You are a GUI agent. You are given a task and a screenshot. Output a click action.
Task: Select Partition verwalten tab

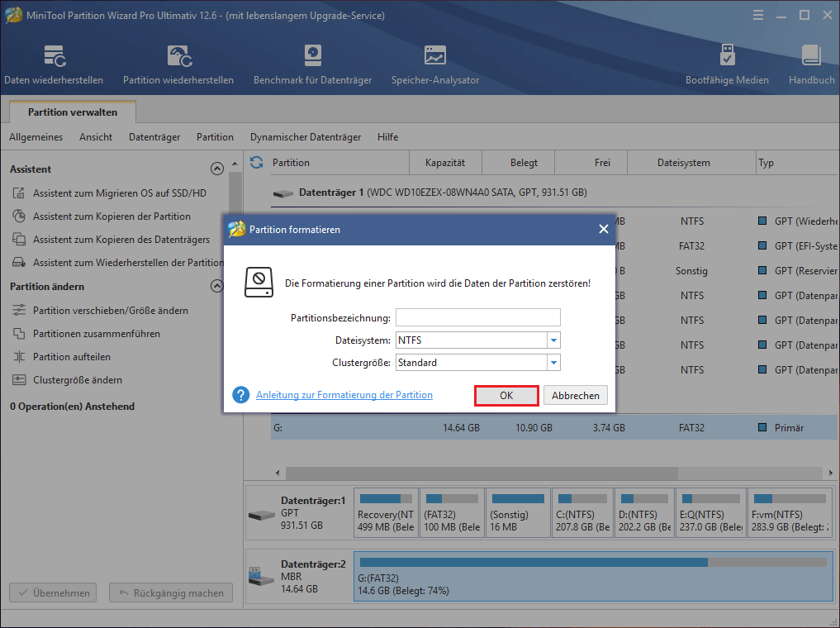(x=73, y=112)
